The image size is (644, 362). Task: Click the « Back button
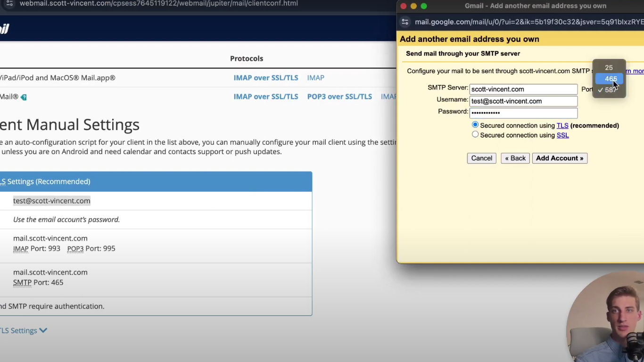coord(515,158)
